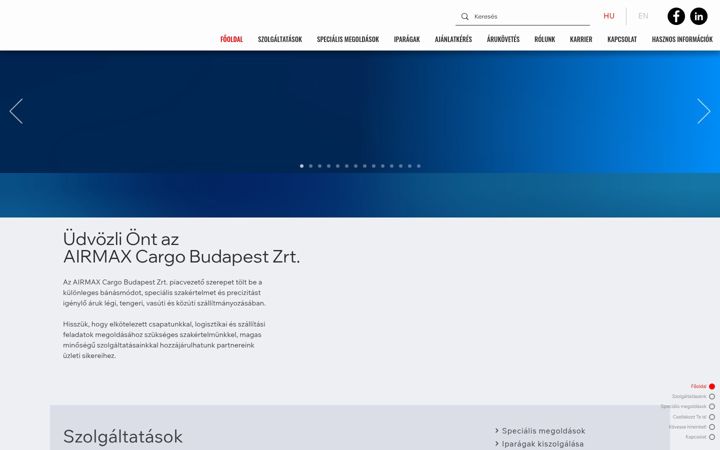
Task: Open the Iparágak menu
Action: point(406,39)
